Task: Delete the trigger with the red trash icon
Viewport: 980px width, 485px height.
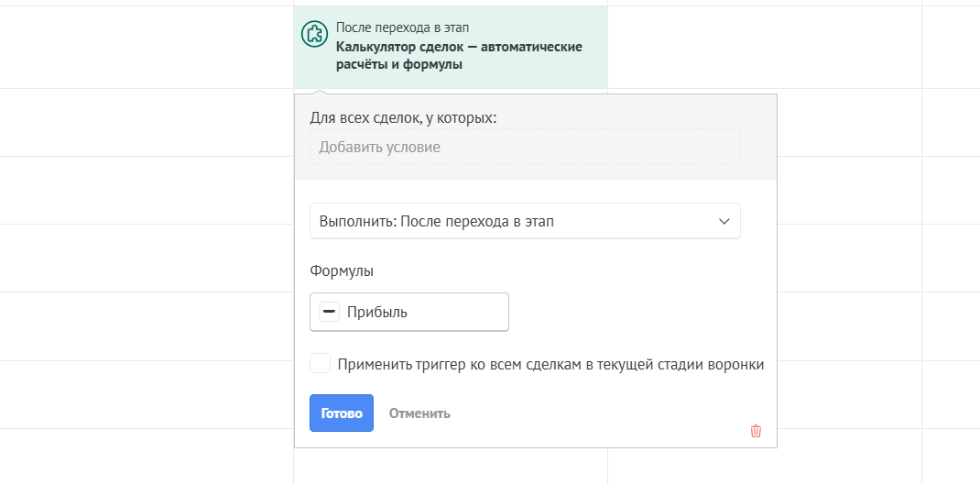Action: [756, 431]
